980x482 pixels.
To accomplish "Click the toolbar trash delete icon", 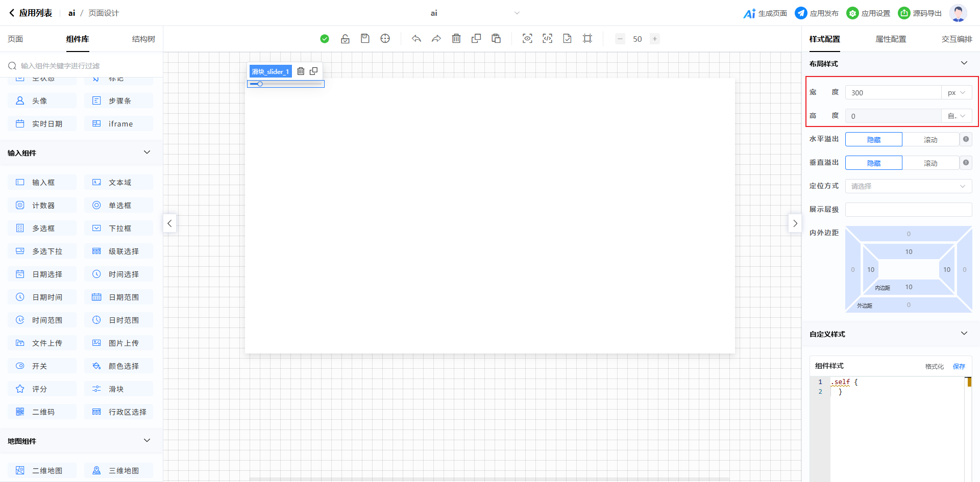I will tap(456, 39).
